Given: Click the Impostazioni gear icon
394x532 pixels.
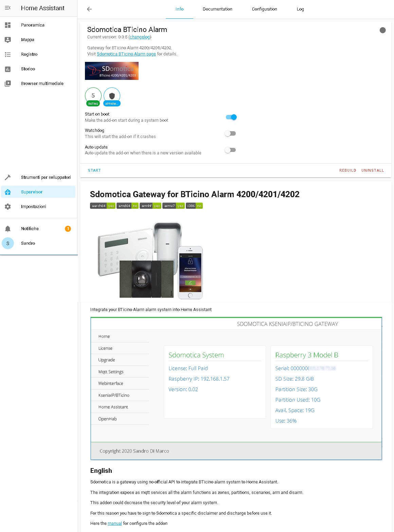Looking at the screenshot, I should pyautogui.click(x=8, y=207).
